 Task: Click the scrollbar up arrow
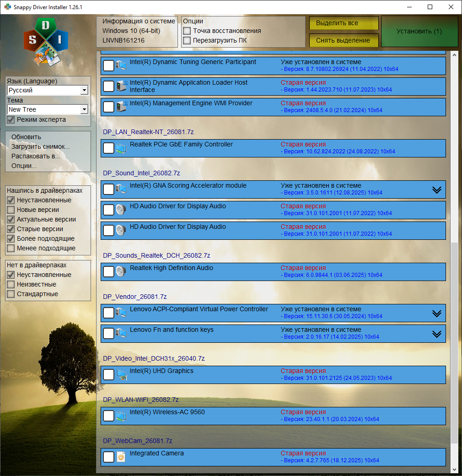(x=454, y=55)
